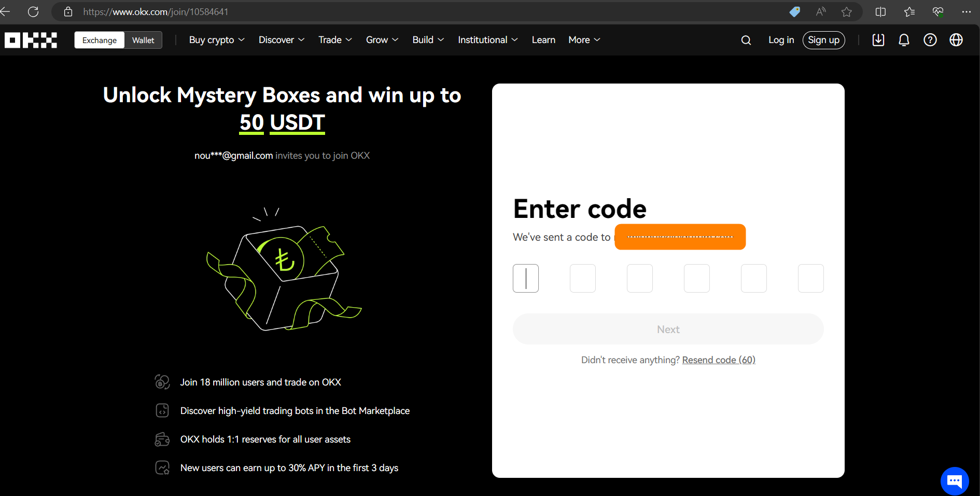Click the Sign up button

[x=823, y=40]
